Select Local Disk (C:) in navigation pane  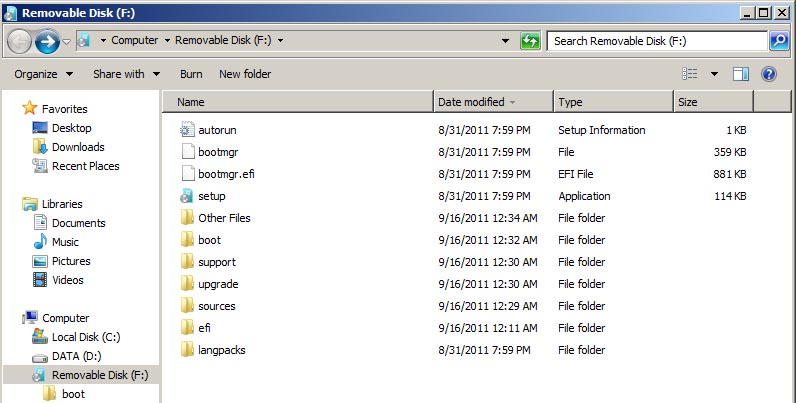pyautogui.click(x=86, y=337)
